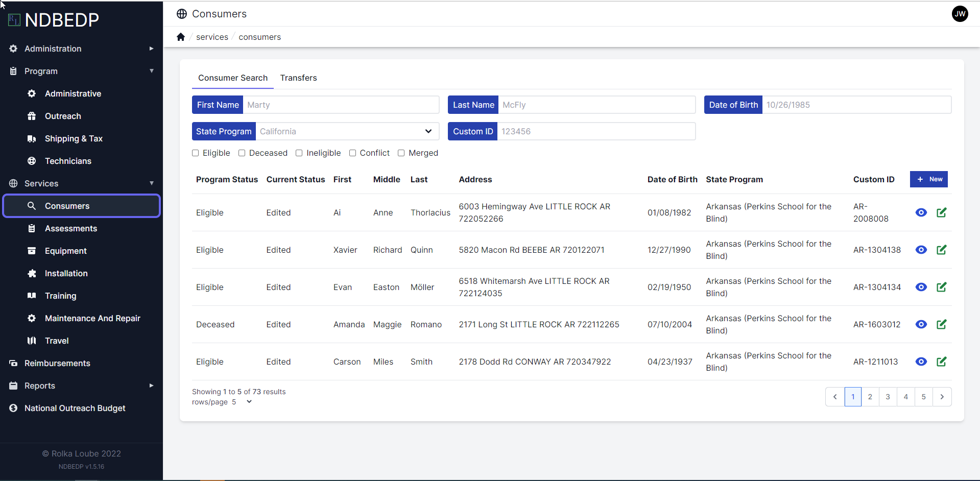The height and width of the screenshot is (481, 980).
Task: Open the edit icon for Xavier Quinn
Action: (x=942, y=250)
